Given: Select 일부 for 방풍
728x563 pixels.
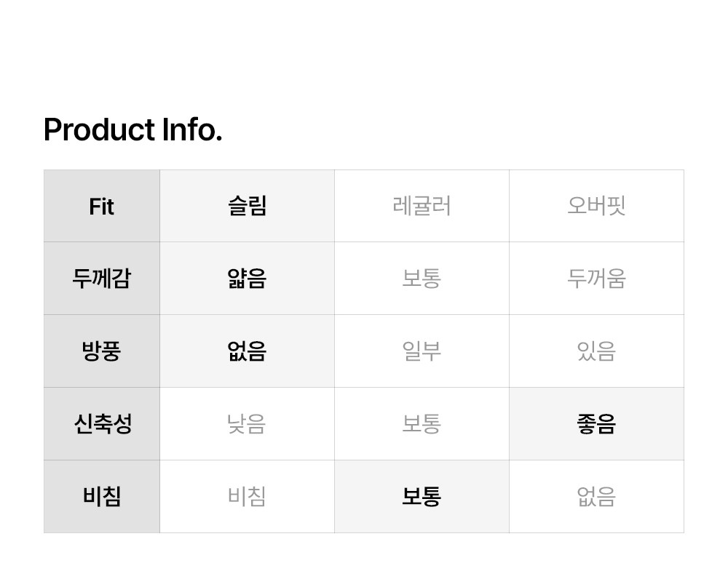Looking at the screenshot, I should (422, 351).
